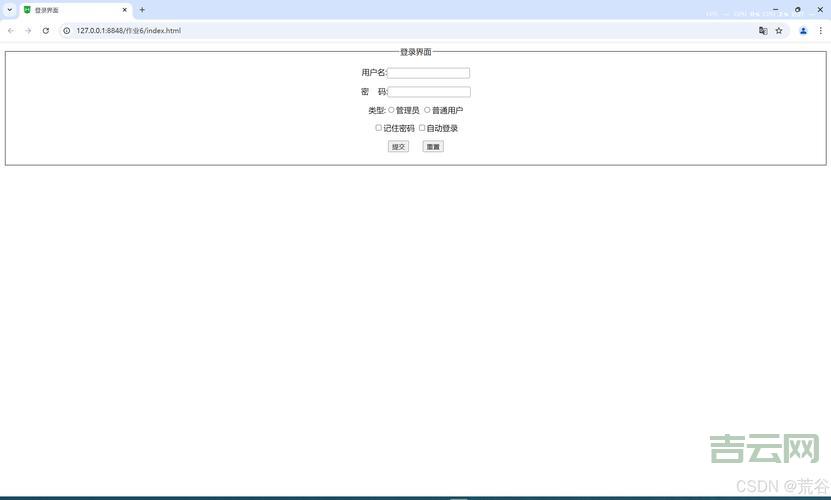The image size is (831, 500).
Task: Focus the 用户名 input field
Action: click(428, 73)
